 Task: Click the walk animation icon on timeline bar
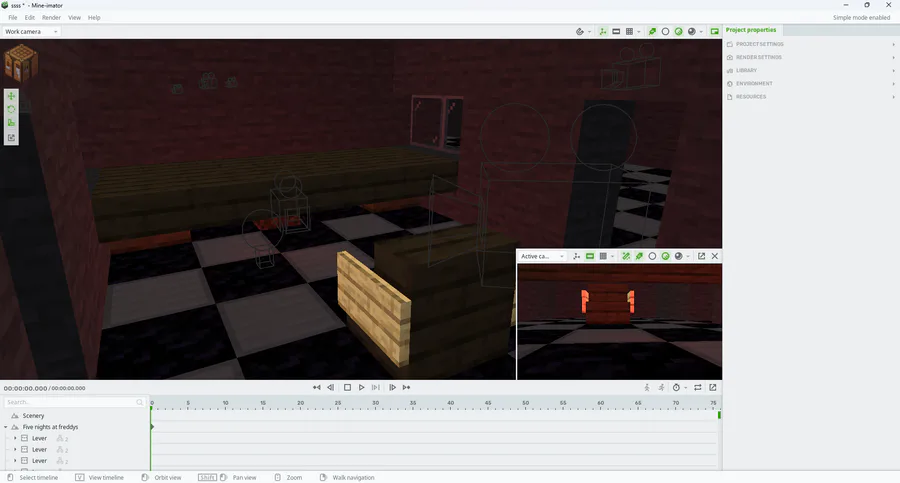(x=647, y=388)
